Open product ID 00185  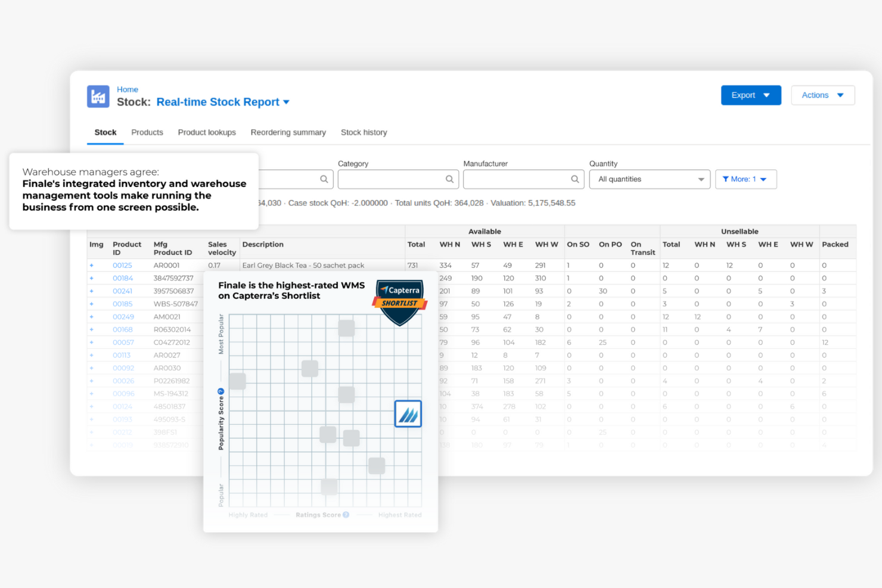[x=123, y=304]
